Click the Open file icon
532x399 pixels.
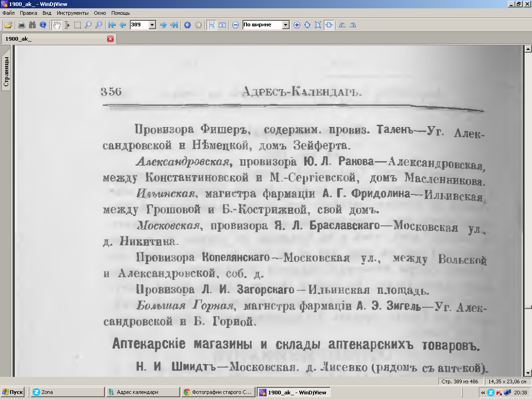8,25
